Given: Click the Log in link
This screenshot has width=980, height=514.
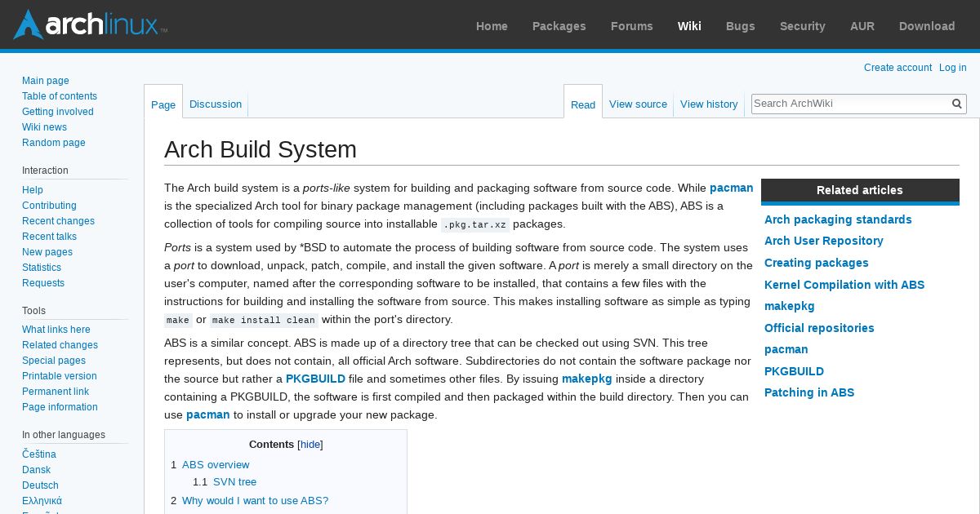Looking at the screenshot, I should pyautogui.click(x=953, y=68).
